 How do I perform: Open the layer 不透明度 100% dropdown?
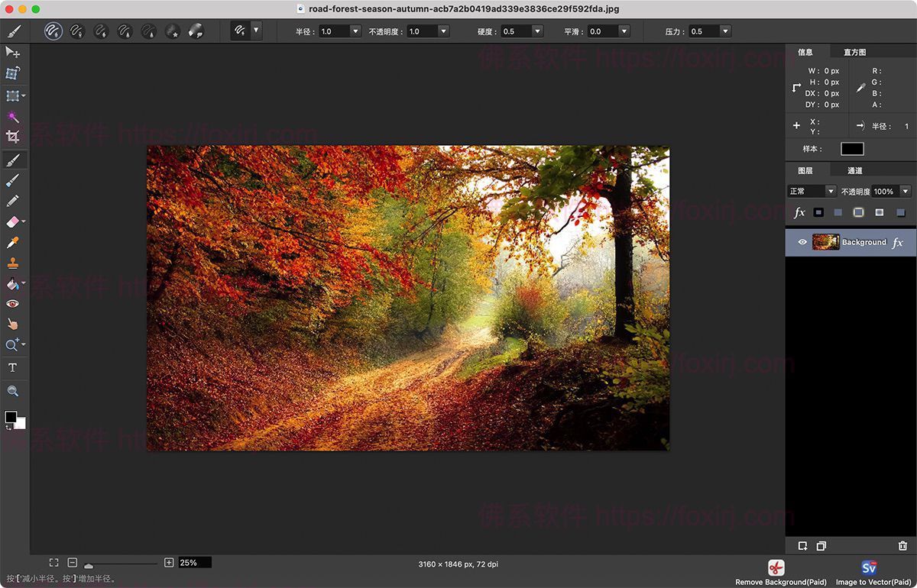(906, 191)
